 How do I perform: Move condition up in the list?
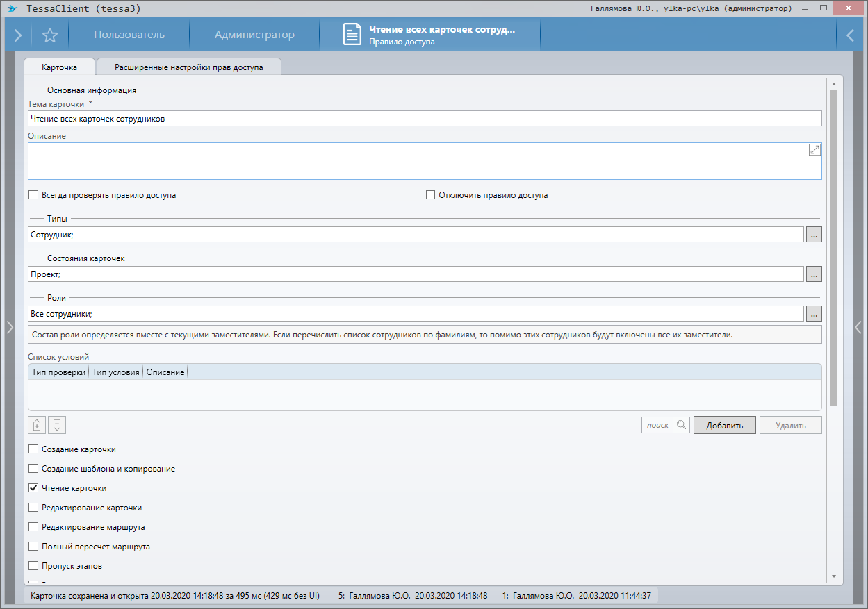pos(37,425)
